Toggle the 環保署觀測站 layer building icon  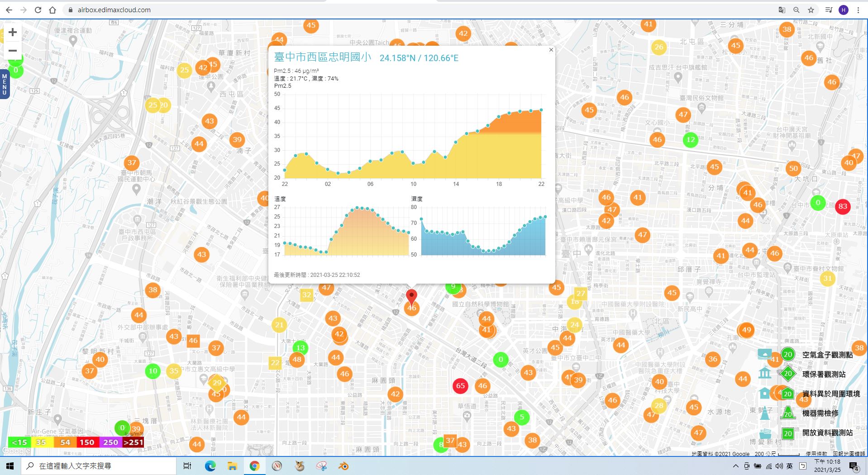[765, 374]
